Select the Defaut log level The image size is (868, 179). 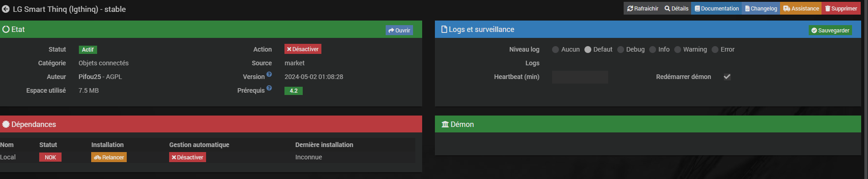click(588, 50)
